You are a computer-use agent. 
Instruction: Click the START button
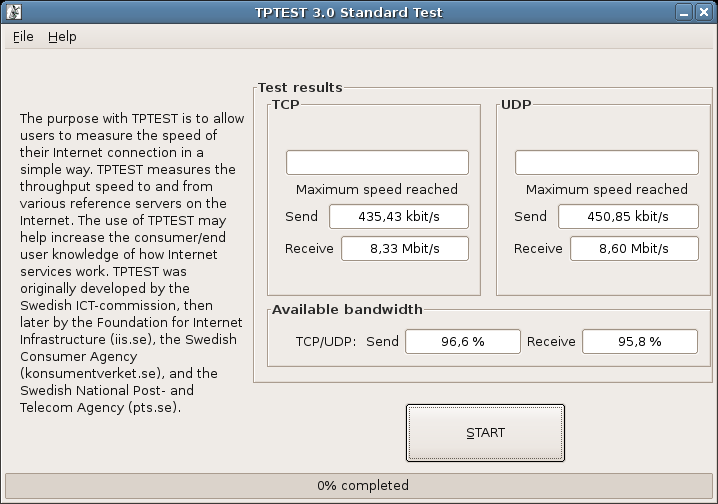pos(485,433)
